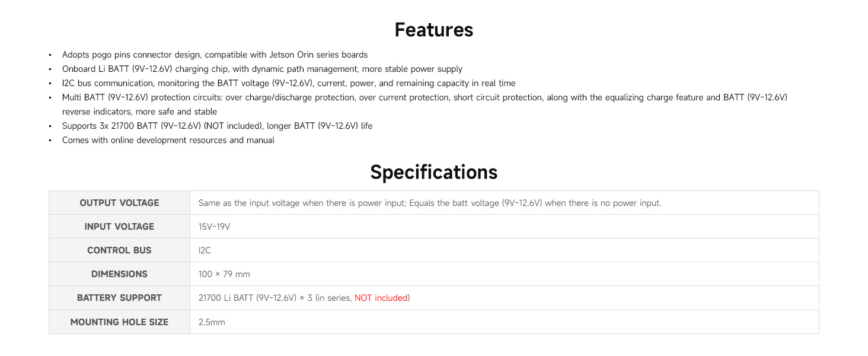Select the INPUT VOLTAGE row label
Image resolution: width=868 pixels, height=356 pixels.
[119, 227]
